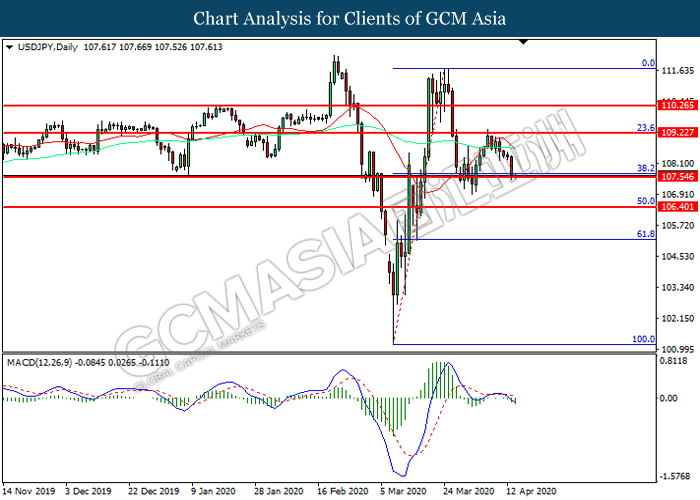Viewport: 700px width, 500px height.
Task: Click the chart heading for GCM Asia clients
Action: pos(350,18)
